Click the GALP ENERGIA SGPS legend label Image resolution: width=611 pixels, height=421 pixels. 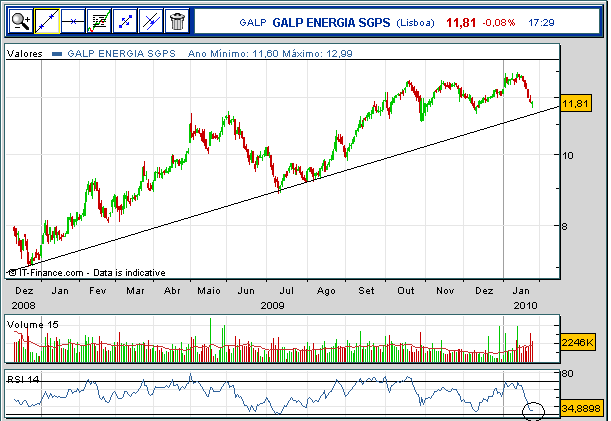point(121,53)
